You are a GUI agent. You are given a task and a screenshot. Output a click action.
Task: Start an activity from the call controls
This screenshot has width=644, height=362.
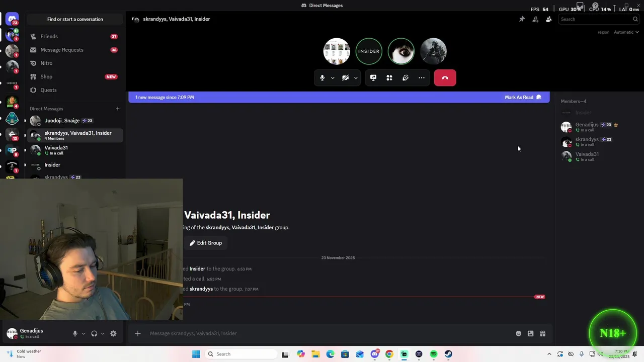pos(389,78)
